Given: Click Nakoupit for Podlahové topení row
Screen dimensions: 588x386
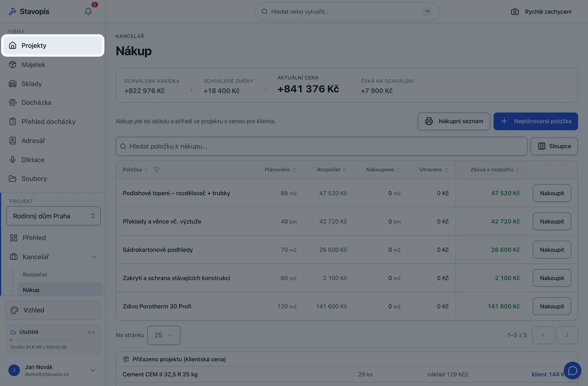Looking at the screenshot, I should tap(552, 193).
